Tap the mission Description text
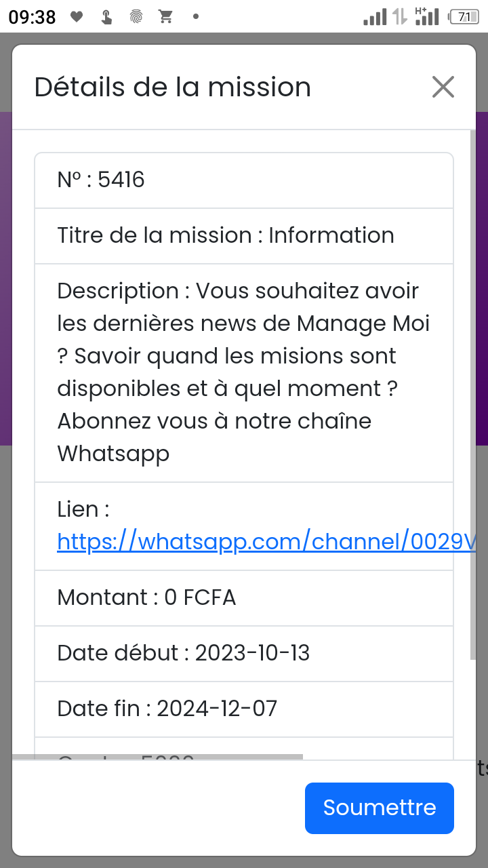 (244, 372)
